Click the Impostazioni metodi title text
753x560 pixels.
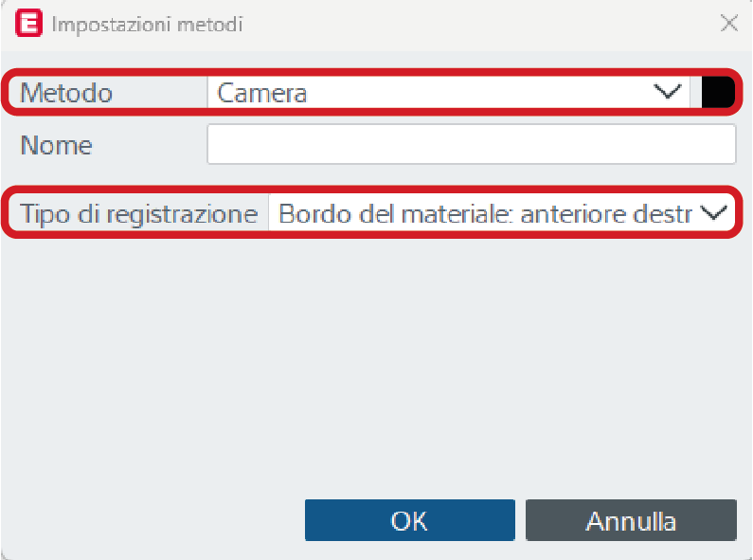[147, 25]
